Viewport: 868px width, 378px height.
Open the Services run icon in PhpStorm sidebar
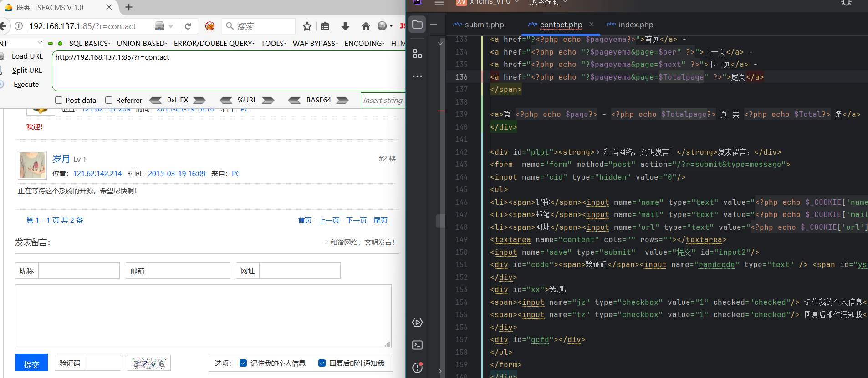pos(417,323)
